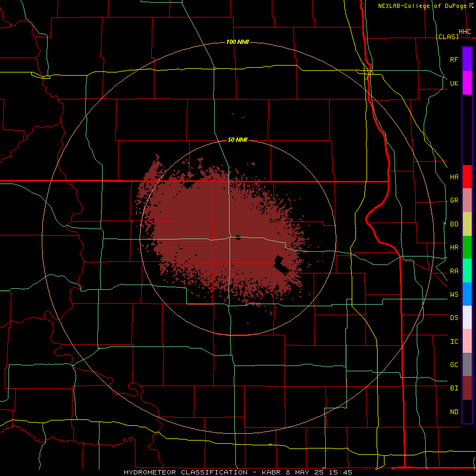
Task: Click the HA legend label
Action: click(x=454, y=177)
